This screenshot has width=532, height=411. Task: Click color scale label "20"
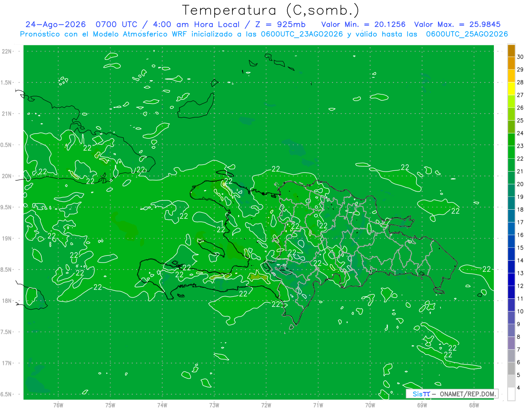click(x=520, y=184)
